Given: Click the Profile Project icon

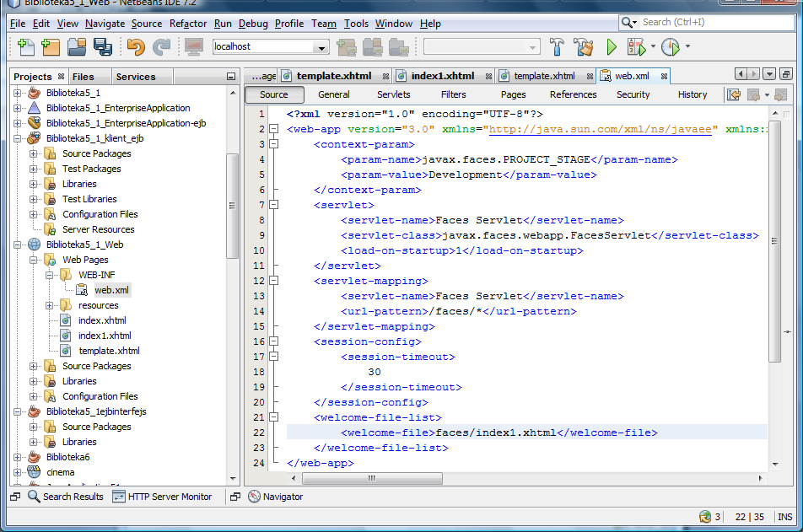Looking at the screenshot, I should 671,47.
